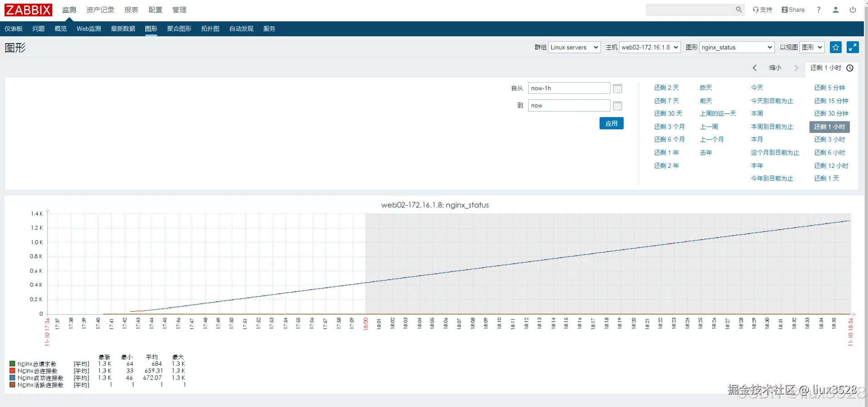Select Today (今天) range
Image resolution: width=868 pixels, height=407 pixels.
pos(757,88)
